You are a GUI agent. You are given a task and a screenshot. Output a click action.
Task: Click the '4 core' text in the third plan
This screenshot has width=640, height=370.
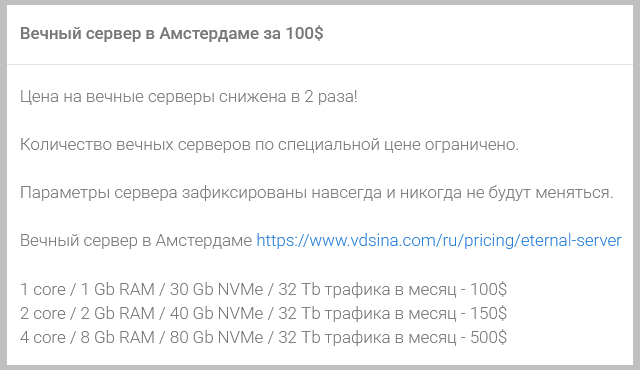[x=43, y=338]
